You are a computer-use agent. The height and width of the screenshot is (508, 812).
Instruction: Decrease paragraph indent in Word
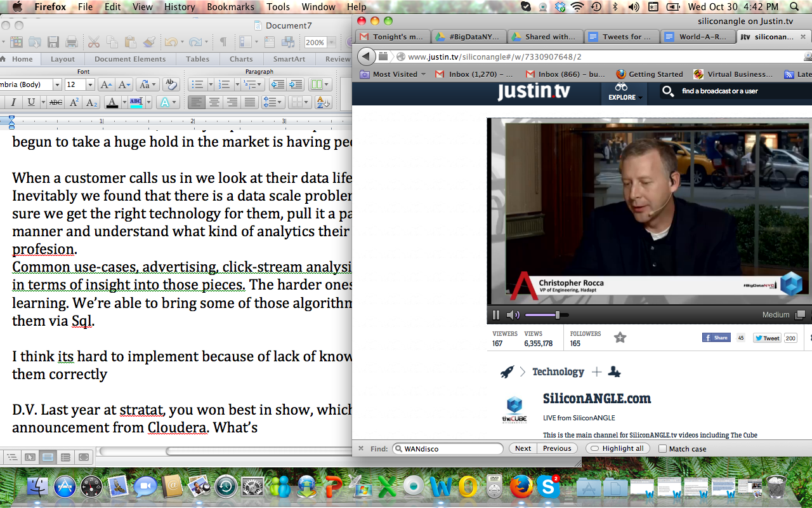coord(278,84)
